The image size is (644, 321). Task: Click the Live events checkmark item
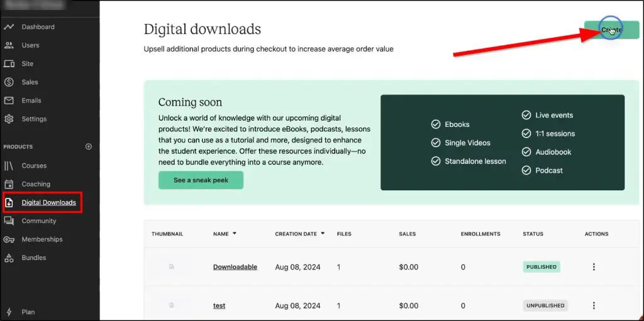pyautogui.click(x=548, y=116)
